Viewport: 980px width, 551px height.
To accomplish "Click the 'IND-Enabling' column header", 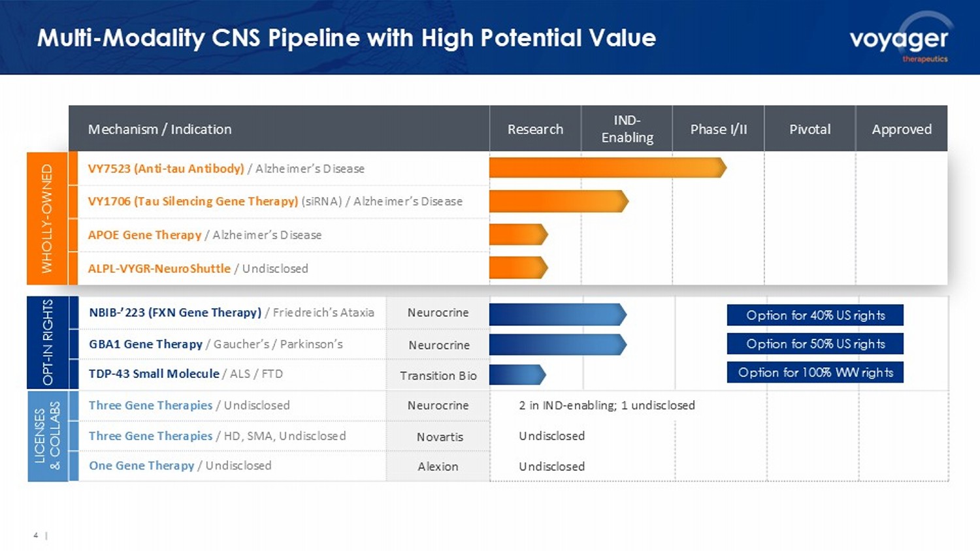I will (x=627, y=129).
